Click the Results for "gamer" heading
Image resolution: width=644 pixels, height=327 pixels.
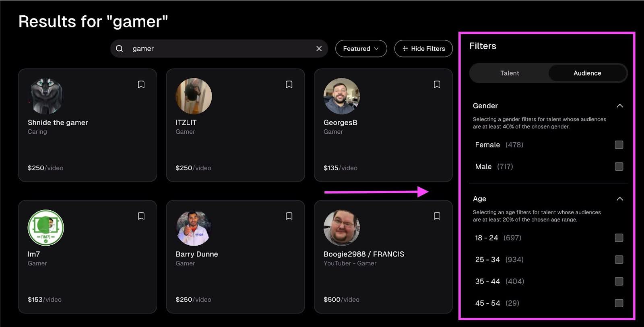tap(93, 22)
